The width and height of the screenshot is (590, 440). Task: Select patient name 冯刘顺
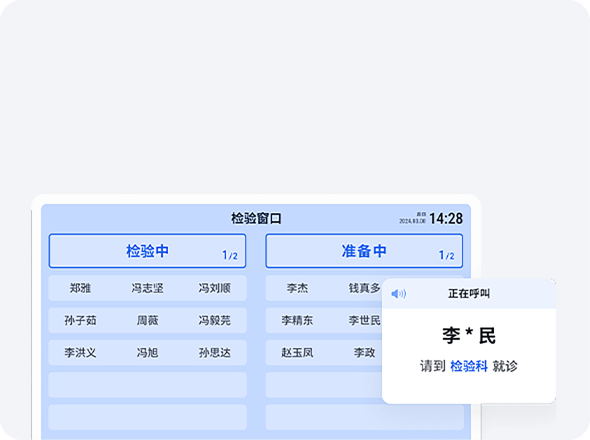214,288
